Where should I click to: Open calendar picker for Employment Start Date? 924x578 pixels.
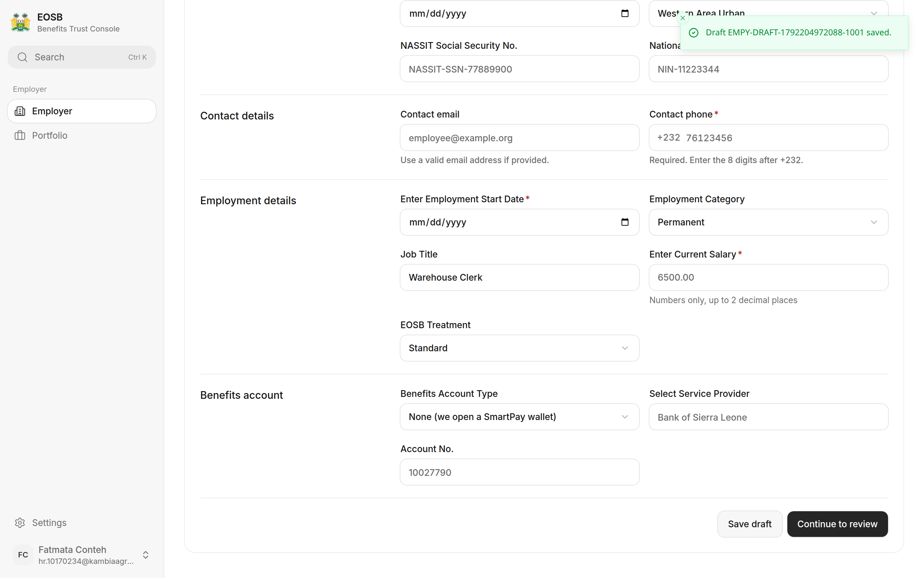pos(625,222)
